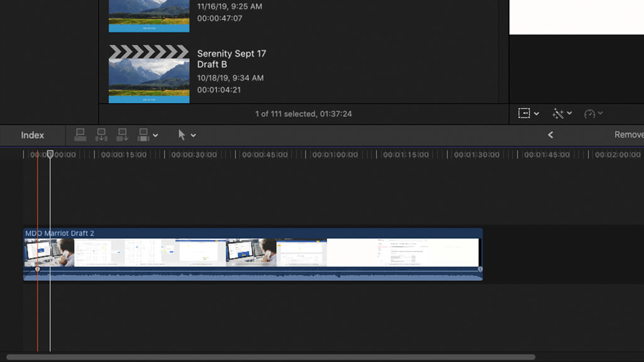Expand the tool selection dropdown arrow
Image resolution: width=644 pixels, height=362 pixels.
coord(194,135)
